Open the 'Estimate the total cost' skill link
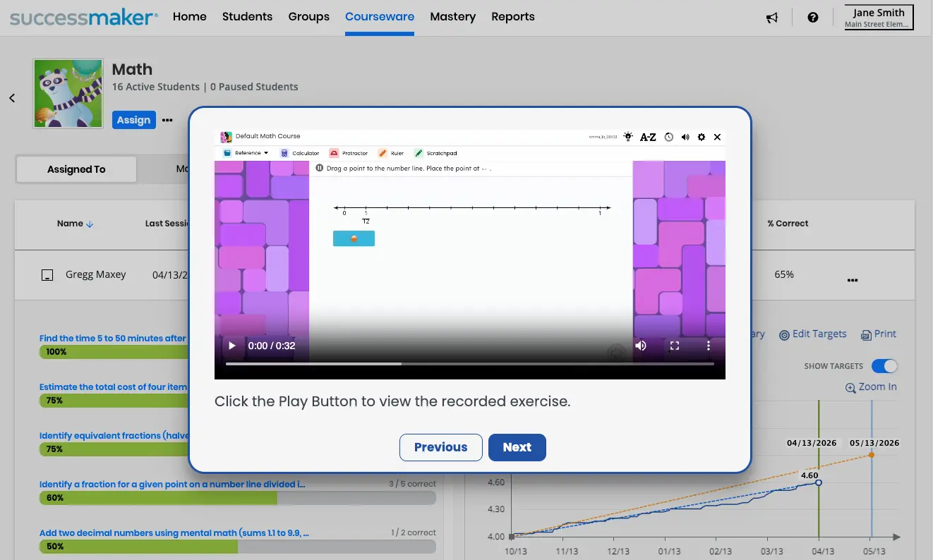933x560 pixels. pos(113,387)
